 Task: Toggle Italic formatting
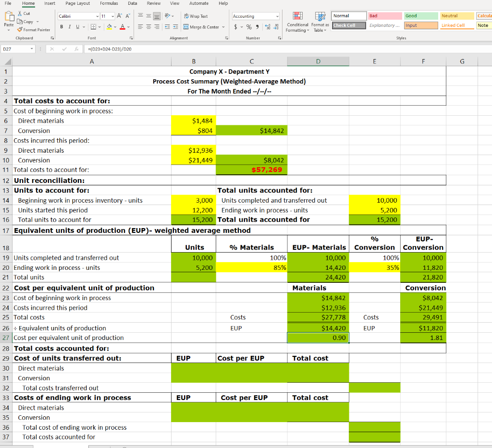pos(69,27)
